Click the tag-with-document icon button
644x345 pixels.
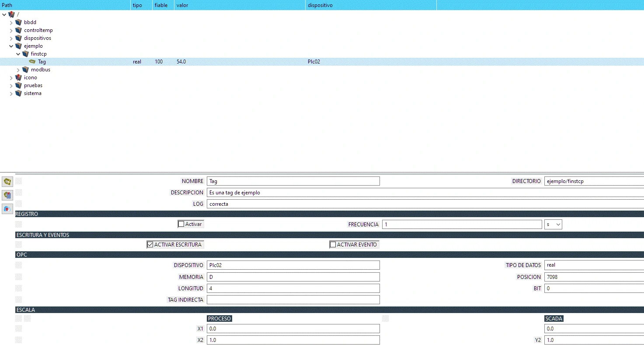pos(7,195)
